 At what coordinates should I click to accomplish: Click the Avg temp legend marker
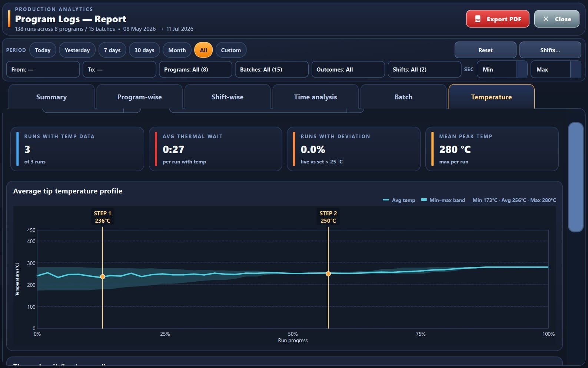coord(386,200)
